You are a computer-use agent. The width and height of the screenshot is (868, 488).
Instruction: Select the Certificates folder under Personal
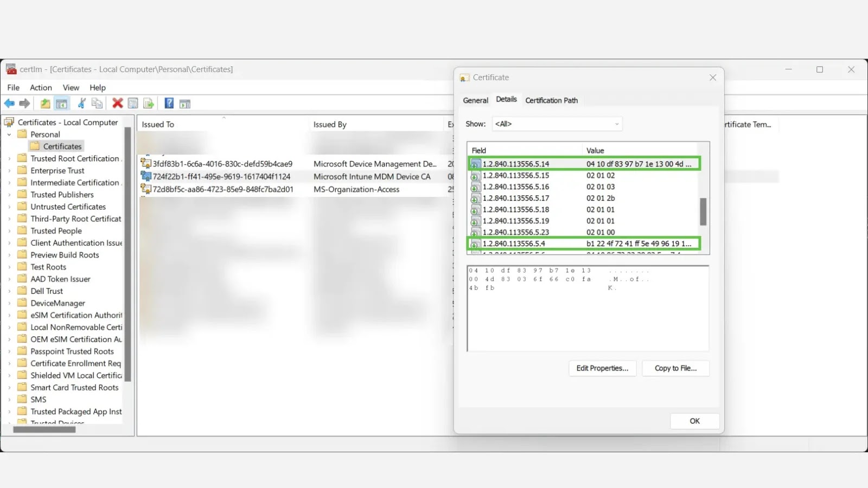(x=61, y=146)
